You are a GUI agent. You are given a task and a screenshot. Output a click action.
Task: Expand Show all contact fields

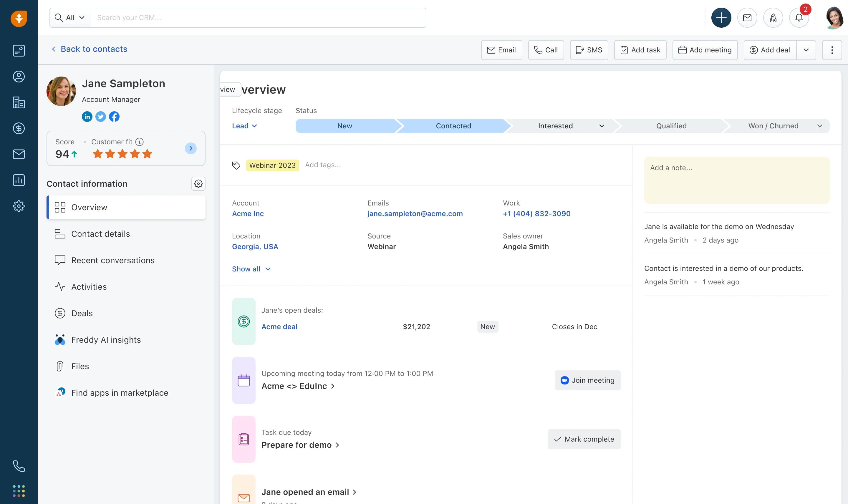[251, 269]
